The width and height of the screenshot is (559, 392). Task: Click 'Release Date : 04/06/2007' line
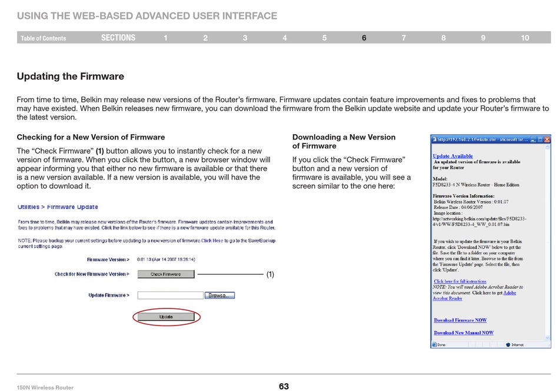(458, 208)
